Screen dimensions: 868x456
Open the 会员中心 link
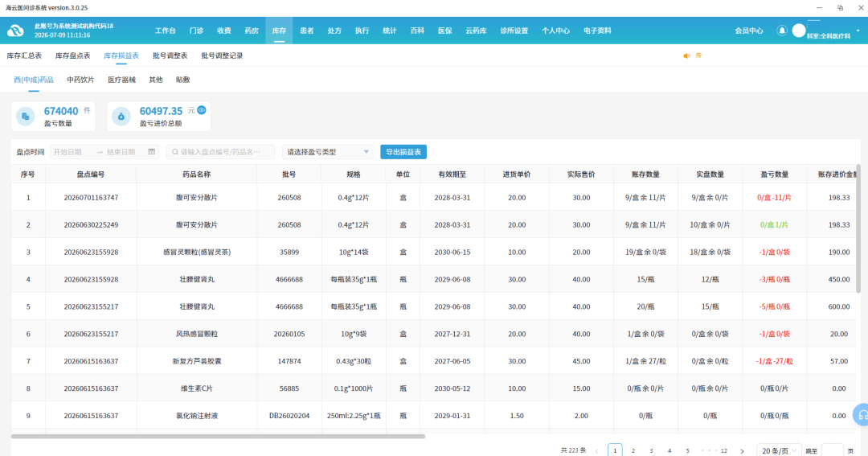(749, 31)
